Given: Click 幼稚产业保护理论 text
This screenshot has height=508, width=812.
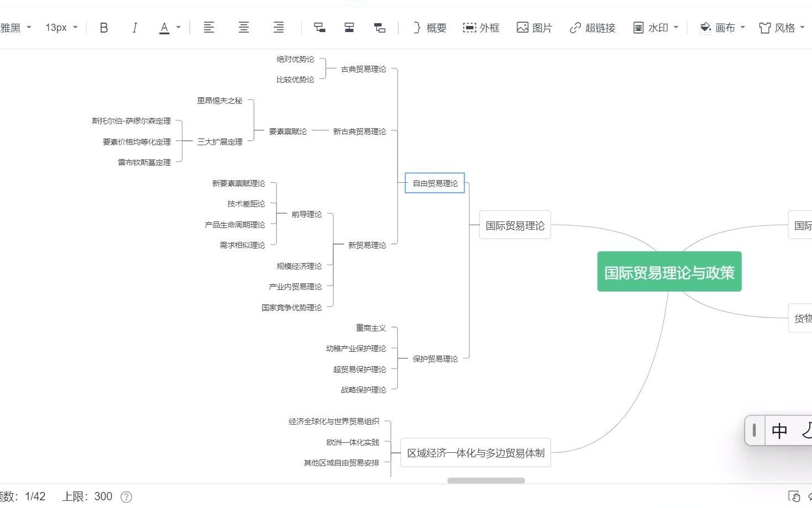Looking at the screenshot, I should coord(356,348).
